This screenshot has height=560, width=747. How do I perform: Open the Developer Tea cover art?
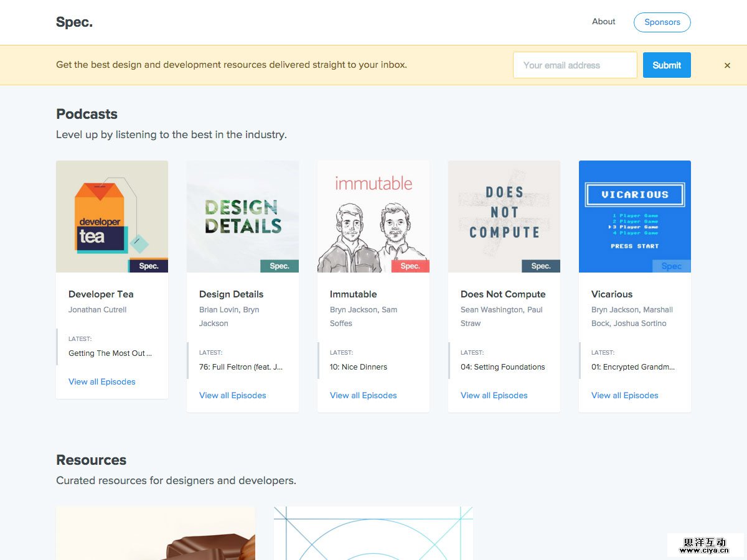(112, 217)
